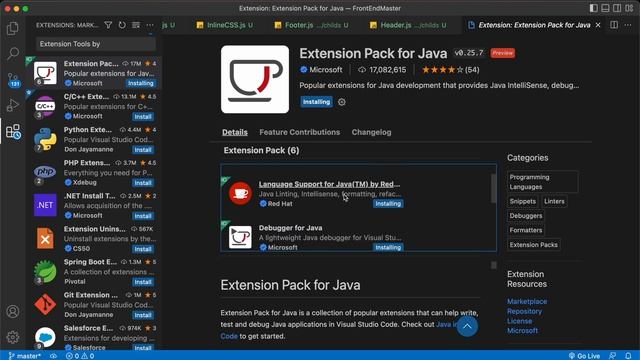
Task: Open the Footer.js editor tab
Action: [312, 25]
